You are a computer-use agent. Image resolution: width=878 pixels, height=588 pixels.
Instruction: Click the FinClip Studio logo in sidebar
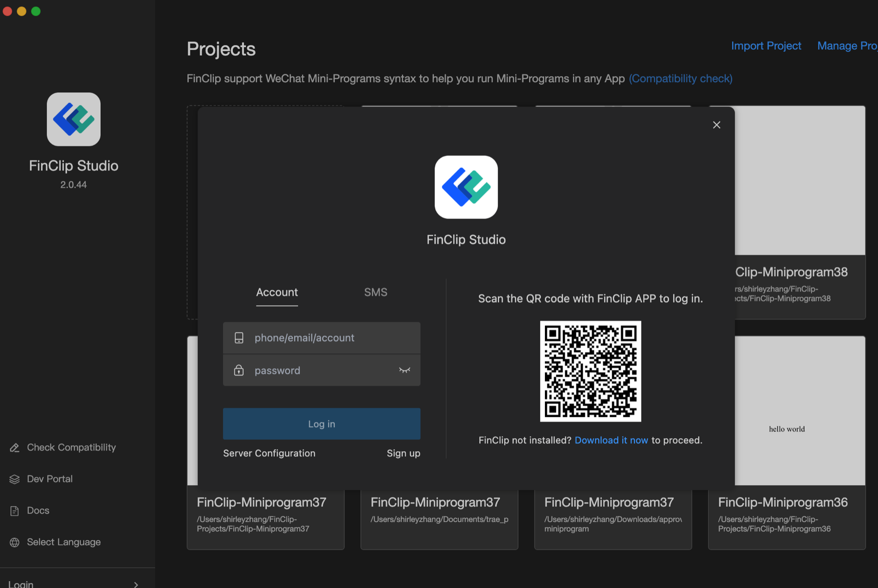[74, 119]
